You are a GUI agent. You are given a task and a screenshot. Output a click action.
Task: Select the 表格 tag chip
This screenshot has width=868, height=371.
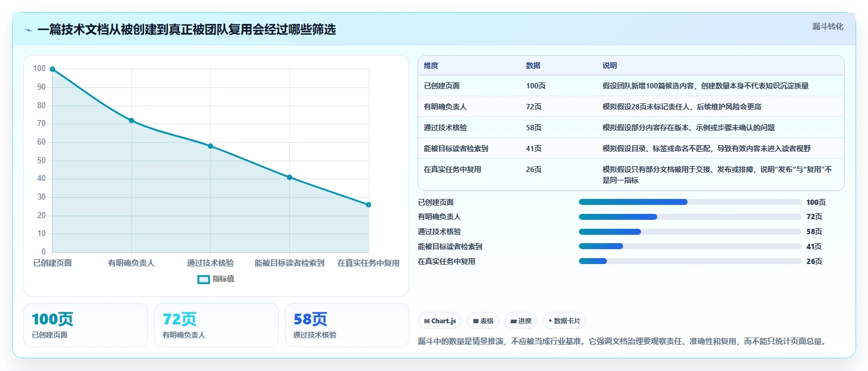click(483, 321)
